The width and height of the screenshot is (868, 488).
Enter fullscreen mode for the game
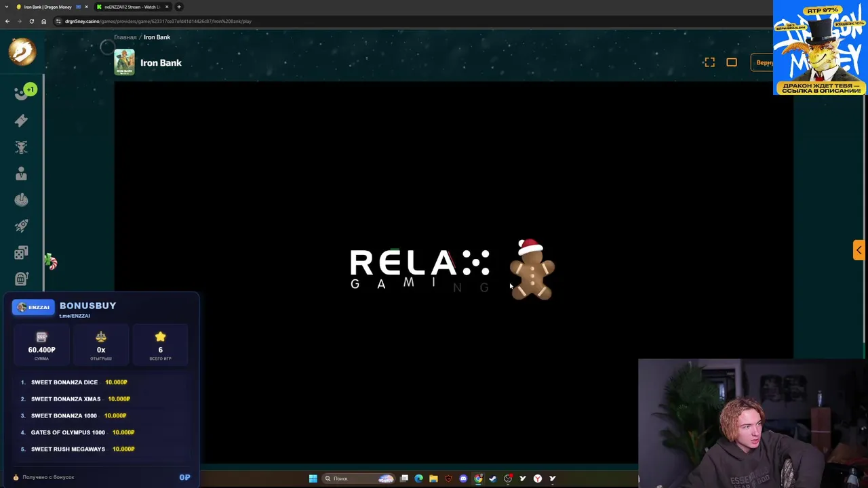point(709,62)
